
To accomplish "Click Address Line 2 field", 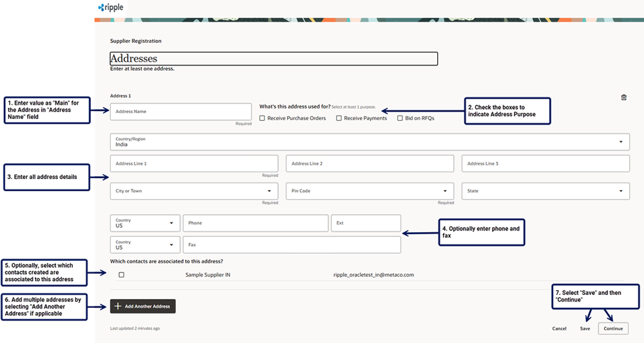I will pos(370,164).
